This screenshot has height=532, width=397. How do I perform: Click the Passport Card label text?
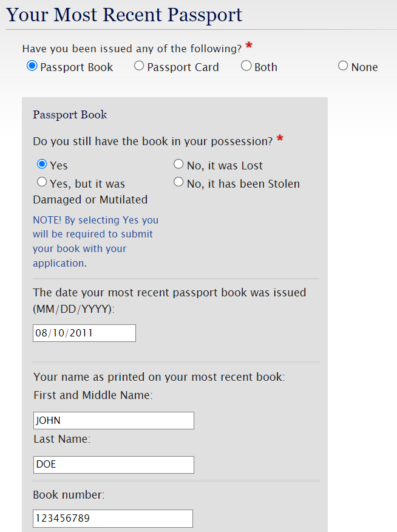(x=183, y=67)
